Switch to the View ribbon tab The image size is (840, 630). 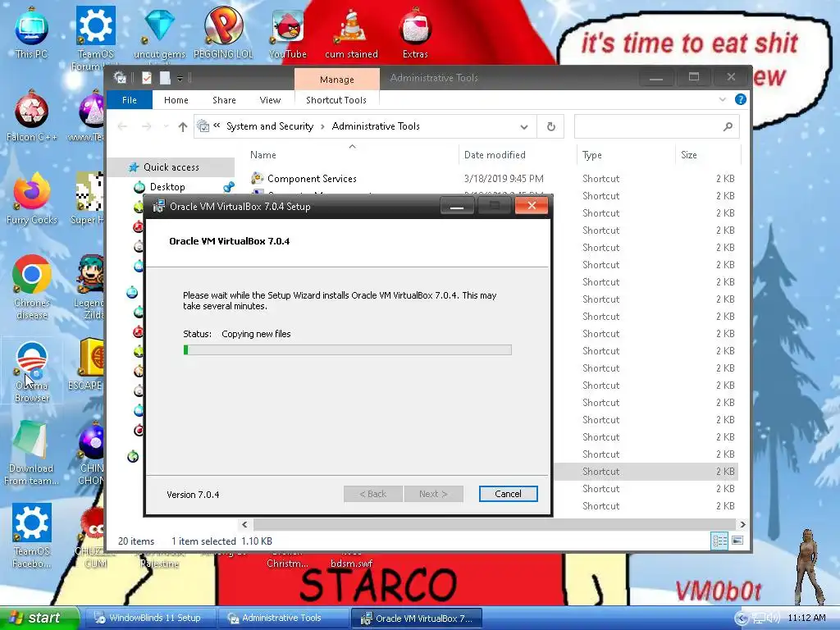[270, 99]
